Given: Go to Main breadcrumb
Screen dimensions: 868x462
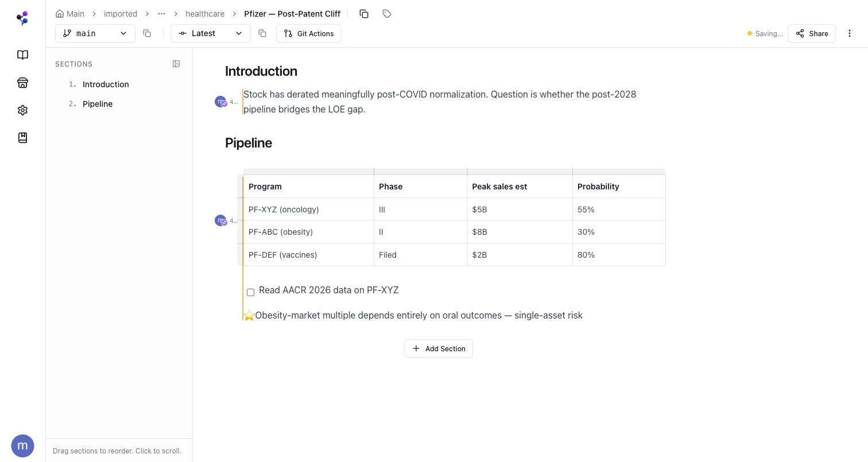Looking at the screenshot, I should [x=75, y=14].
